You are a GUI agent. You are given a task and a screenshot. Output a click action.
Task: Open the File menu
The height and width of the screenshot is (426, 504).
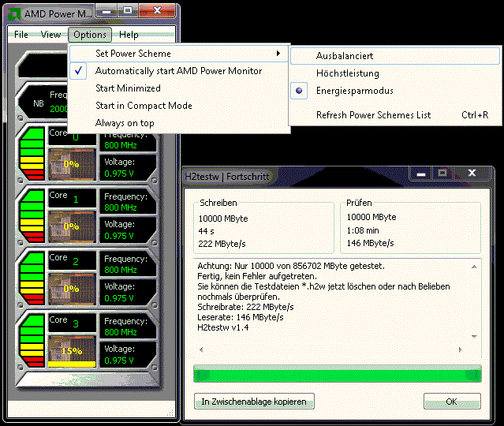click(21, 35)
